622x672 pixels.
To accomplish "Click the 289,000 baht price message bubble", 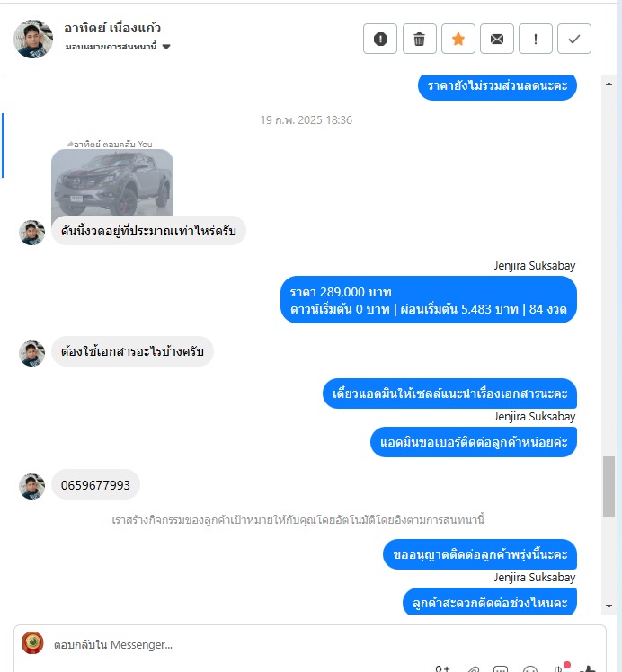I will (429, 300).
